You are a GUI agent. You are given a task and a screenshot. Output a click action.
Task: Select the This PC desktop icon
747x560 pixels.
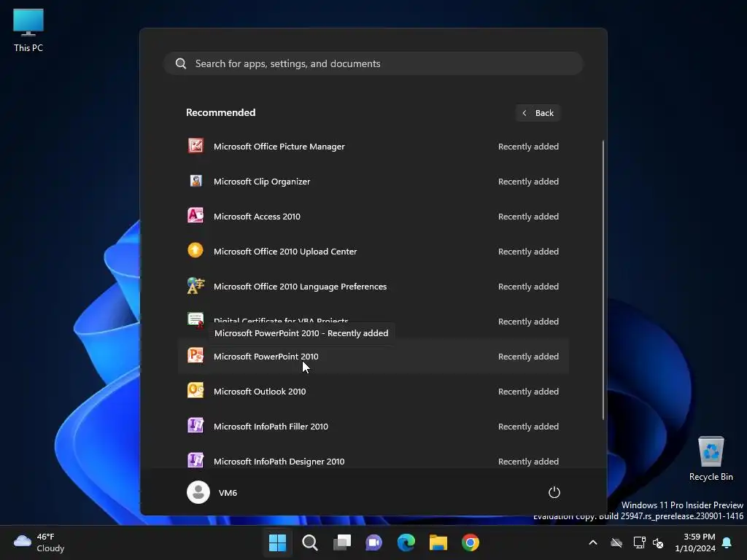pos(28,30)
